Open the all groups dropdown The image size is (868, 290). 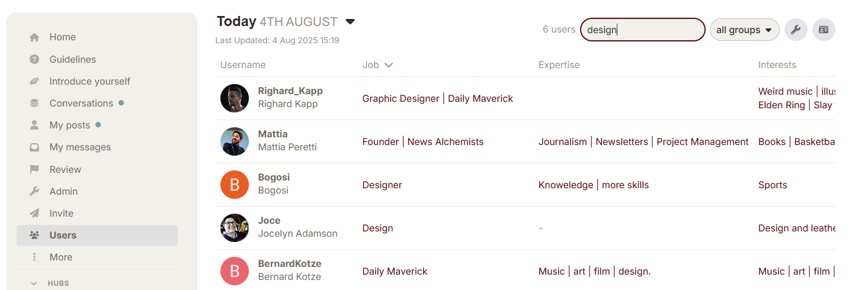744,30
